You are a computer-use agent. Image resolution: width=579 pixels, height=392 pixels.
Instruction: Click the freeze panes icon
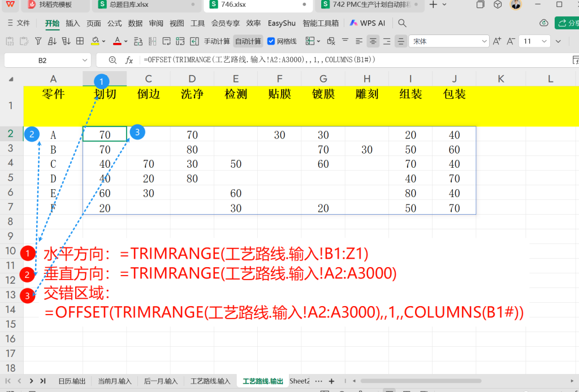[310, 41]
